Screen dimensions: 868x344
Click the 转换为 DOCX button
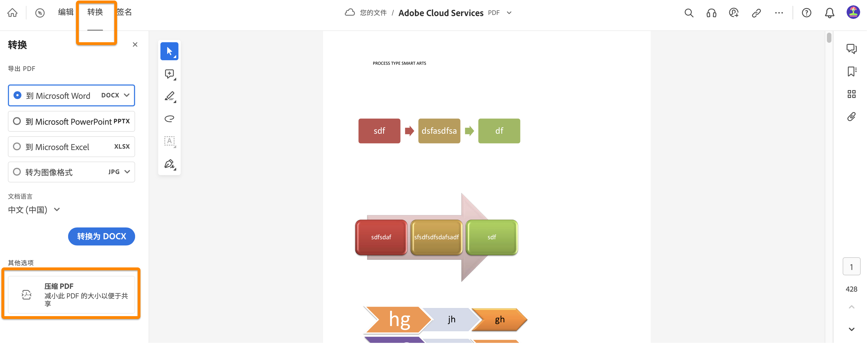101,236
